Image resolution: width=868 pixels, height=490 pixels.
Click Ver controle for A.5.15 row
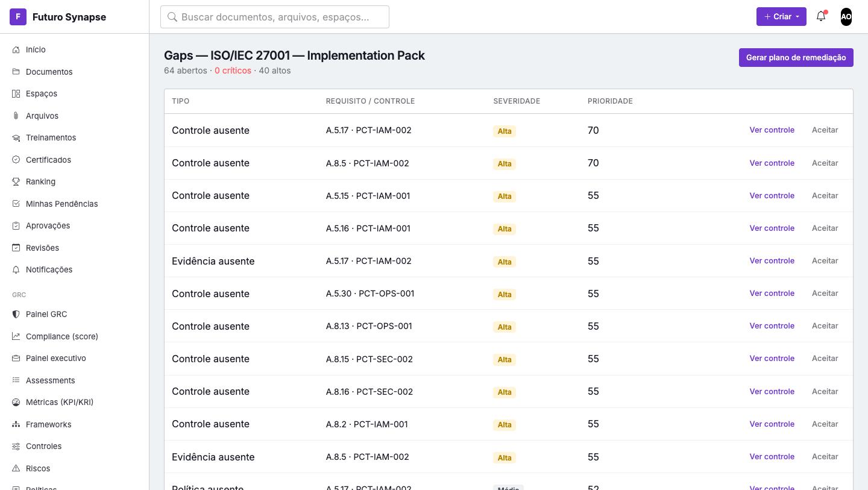click(x=772, y=195)
